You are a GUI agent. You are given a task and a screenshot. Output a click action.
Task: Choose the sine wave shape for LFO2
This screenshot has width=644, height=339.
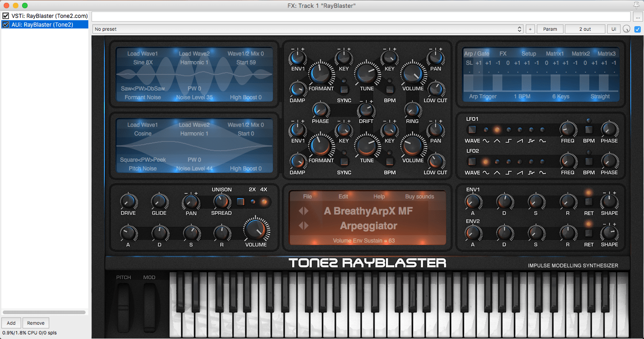(486, 162)
